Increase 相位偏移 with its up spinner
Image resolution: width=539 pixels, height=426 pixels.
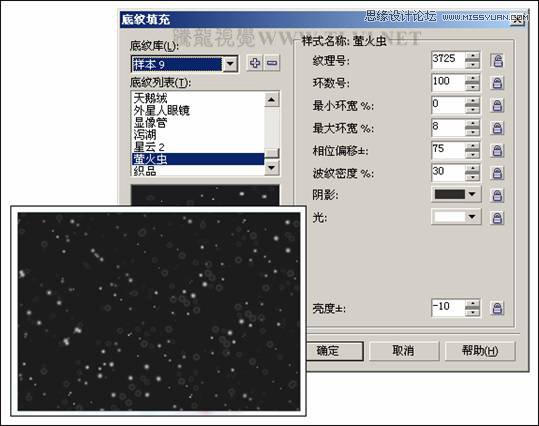point(473,146)
